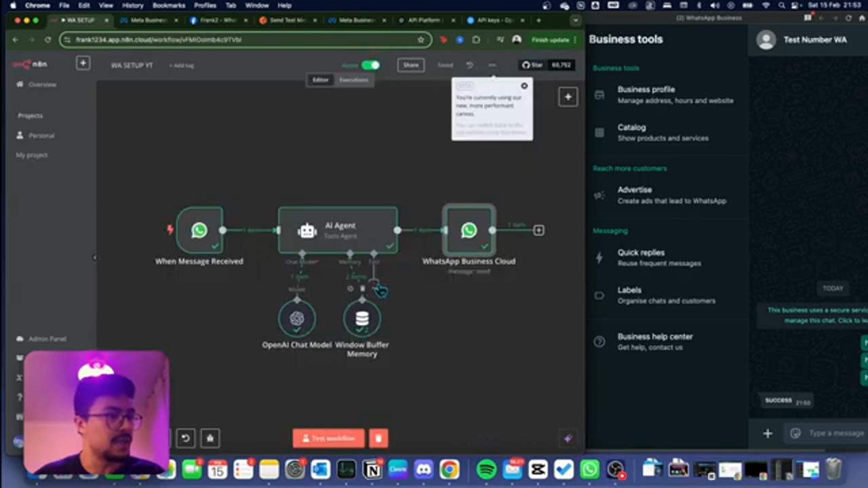Switch to the API Platform browser tab
Image resolution: width=868 pixels, height=488 pixels.
pyautogui.click(x=426, y=20)
